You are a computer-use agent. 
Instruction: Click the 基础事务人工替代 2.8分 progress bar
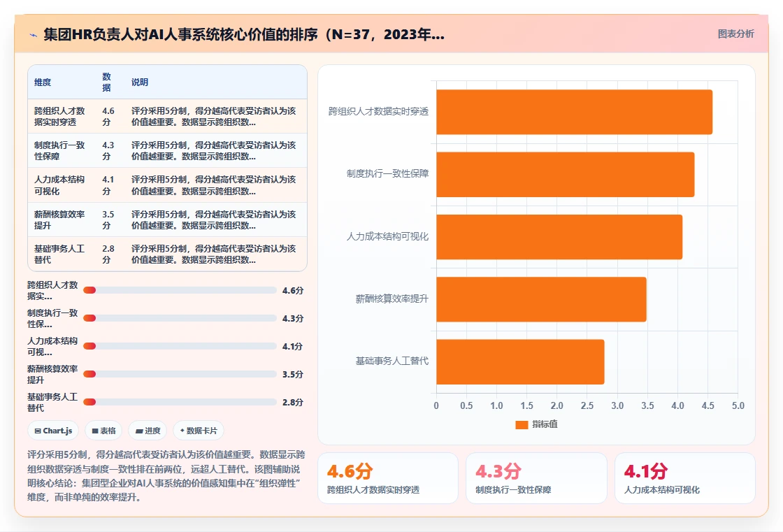coord(180,402)
